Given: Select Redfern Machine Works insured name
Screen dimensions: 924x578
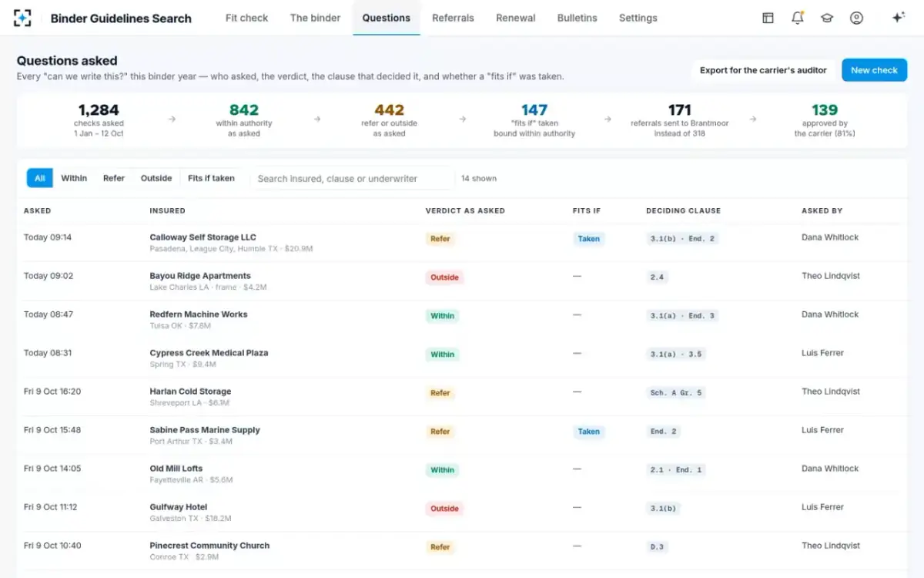Looking at the screenshot, I should point(199,314).
